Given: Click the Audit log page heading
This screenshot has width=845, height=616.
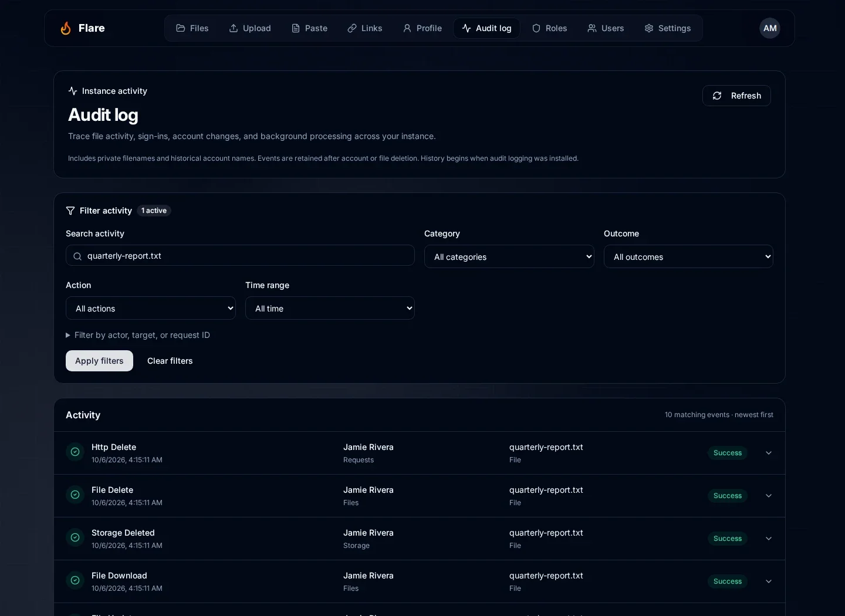Looking at the screenshot, I should [x=103, y=115].
